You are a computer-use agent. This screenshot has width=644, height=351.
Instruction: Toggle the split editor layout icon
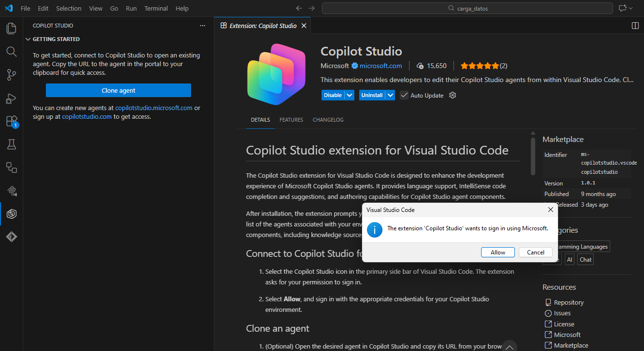click(635, 26)
